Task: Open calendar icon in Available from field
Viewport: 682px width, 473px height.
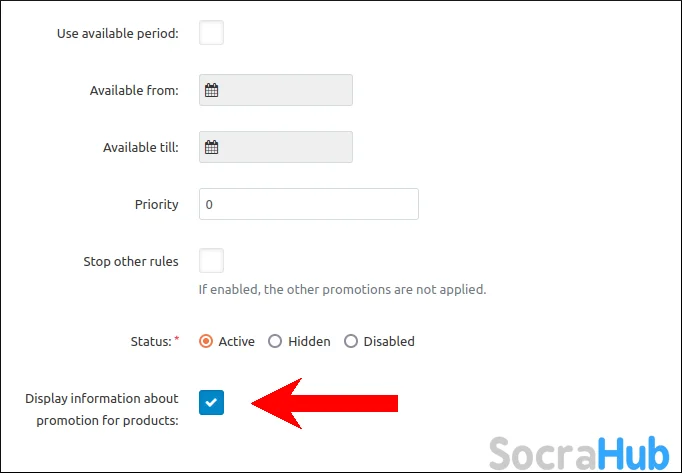Action: tap(211, 90)
